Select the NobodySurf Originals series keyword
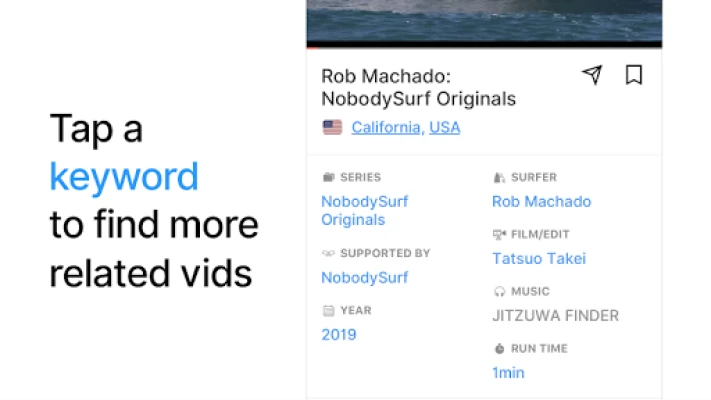The height and width of the screenshot is (400, 711). pos(365,210)
